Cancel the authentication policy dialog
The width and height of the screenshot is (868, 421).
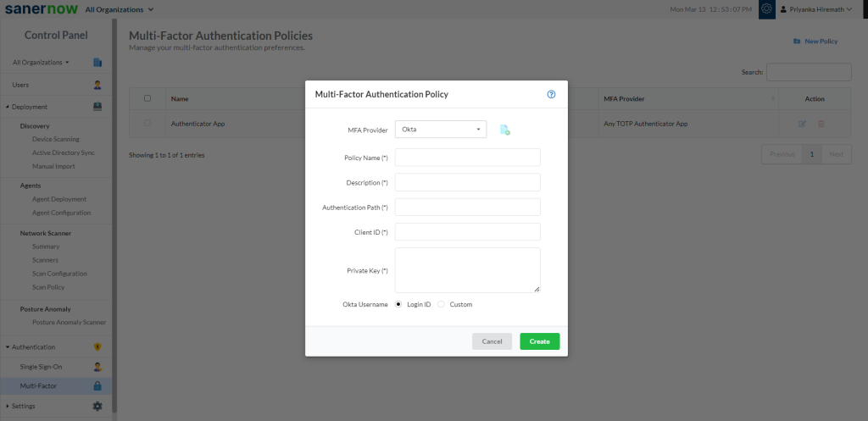click(x=492, y=341)
